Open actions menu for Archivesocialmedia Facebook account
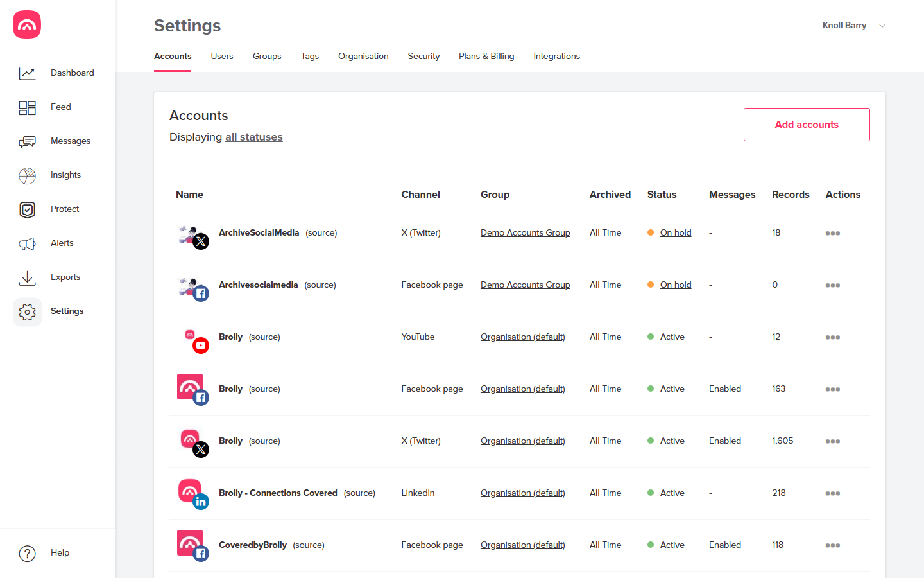 [833, 285]
